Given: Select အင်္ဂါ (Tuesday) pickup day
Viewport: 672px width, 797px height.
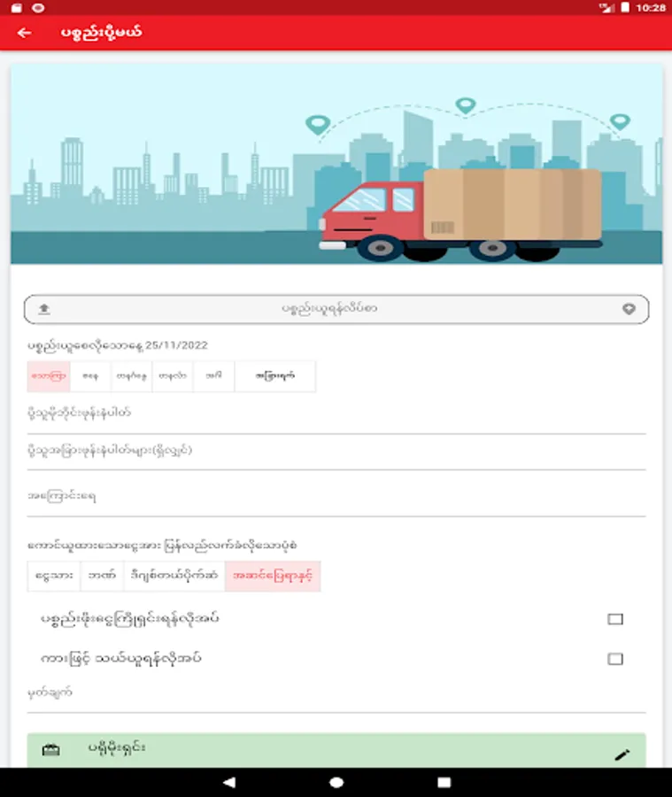Looking at the screenshot, I should tap(213, 376).
